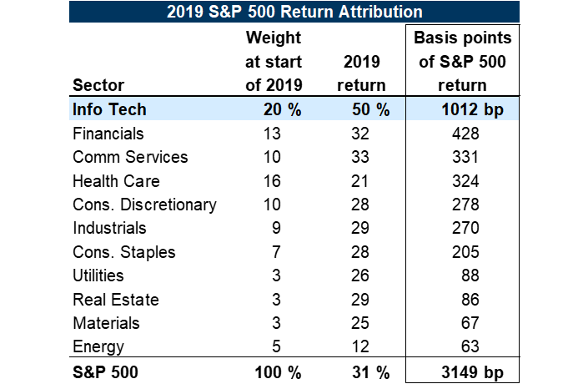The width and height of the screenshot is (588, 384).
Task: Click the 'Utilities' sector cell
Action: tap(98, 275)
